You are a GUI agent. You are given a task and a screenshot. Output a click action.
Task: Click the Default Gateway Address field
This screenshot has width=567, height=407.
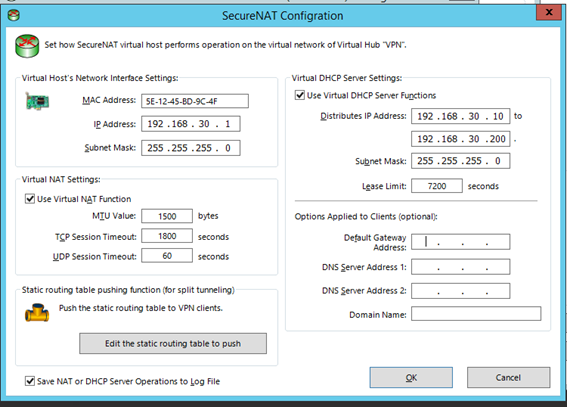click(460, 242)
